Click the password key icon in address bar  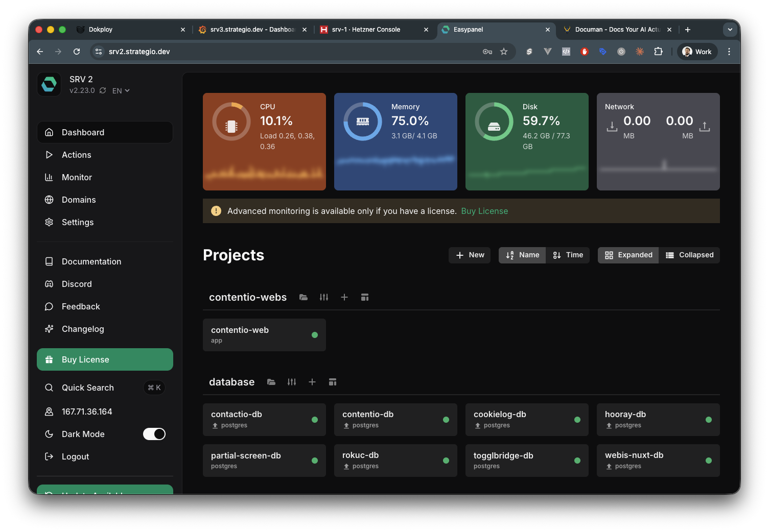[487, 52]
